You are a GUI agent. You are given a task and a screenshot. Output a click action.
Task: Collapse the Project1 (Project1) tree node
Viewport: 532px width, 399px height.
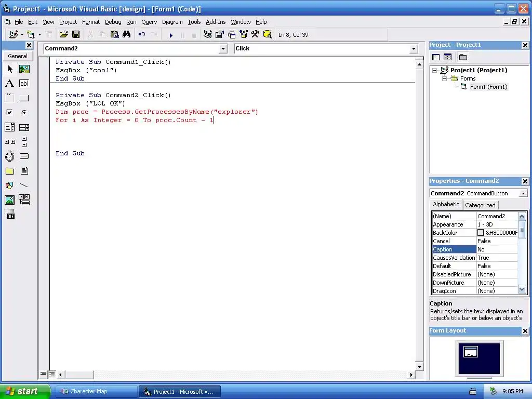click(435, 70)
